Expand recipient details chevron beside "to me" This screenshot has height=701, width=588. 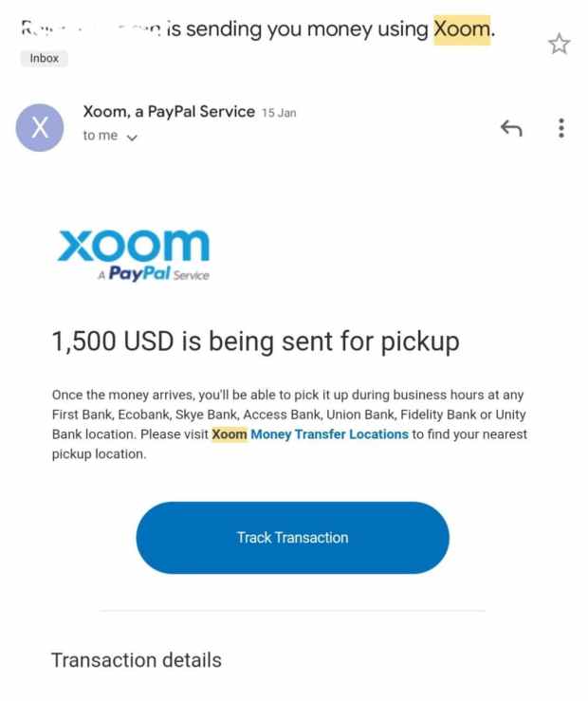point(131,137)
